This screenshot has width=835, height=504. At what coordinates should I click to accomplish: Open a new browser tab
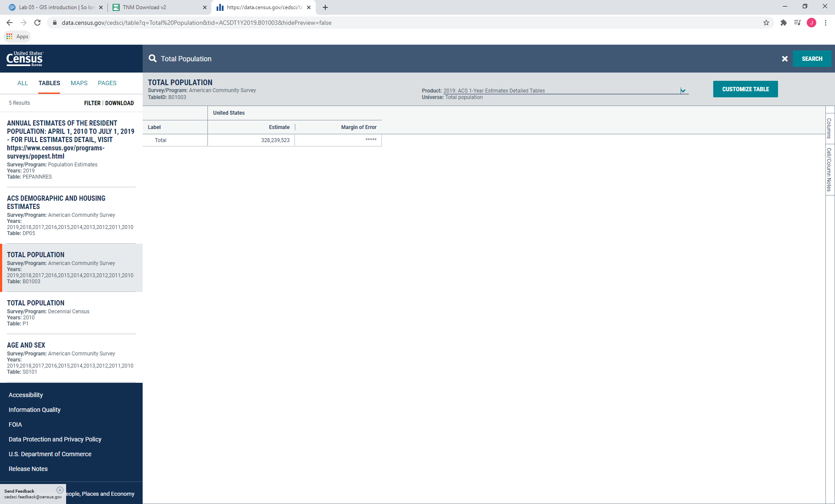tap(325, 7)
